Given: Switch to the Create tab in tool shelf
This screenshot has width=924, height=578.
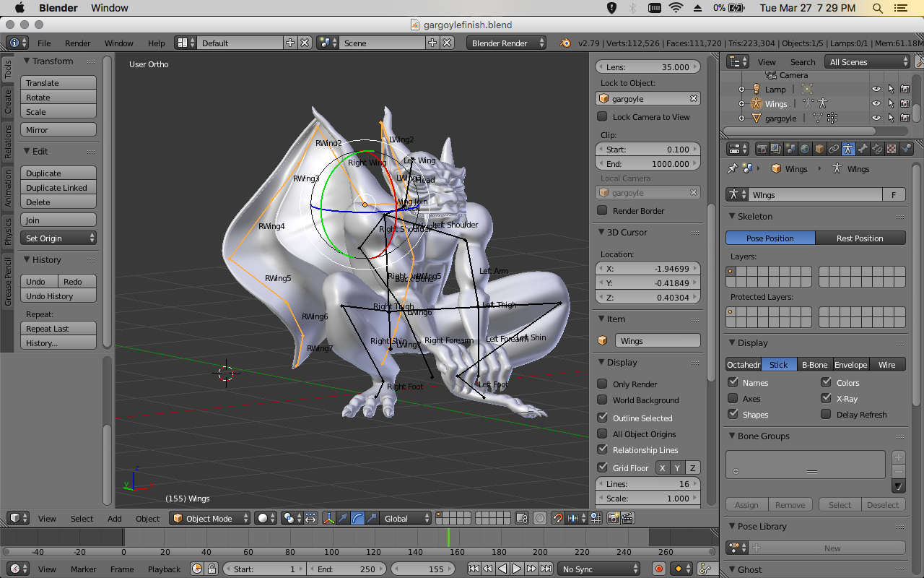Looking at the screenshot, I should [x=8, y=102].
